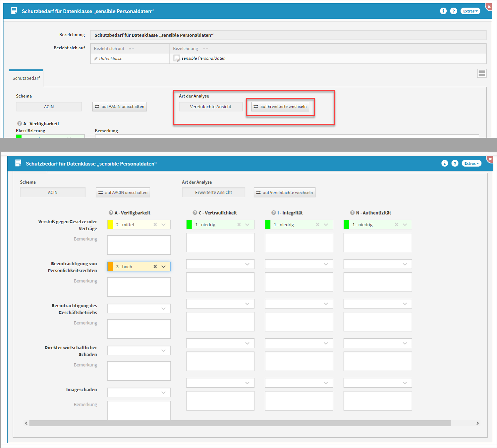Open the 'sensible Personaldaten' linked entry
This screenshot has height=448, width=497.
pos(203,58)
